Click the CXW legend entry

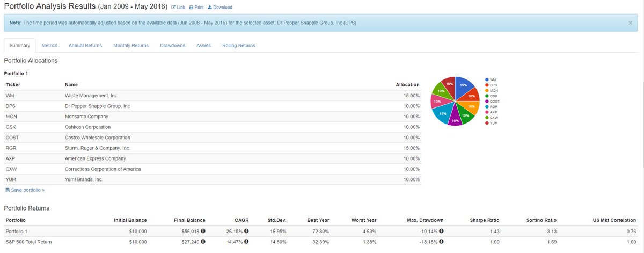tap(492, 117)
